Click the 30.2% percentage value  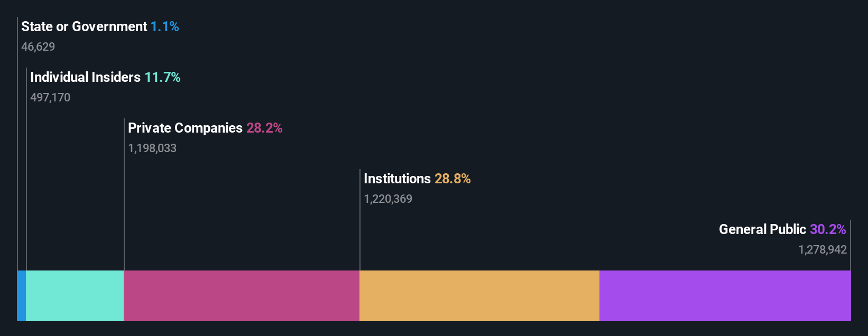pos(828,229)
